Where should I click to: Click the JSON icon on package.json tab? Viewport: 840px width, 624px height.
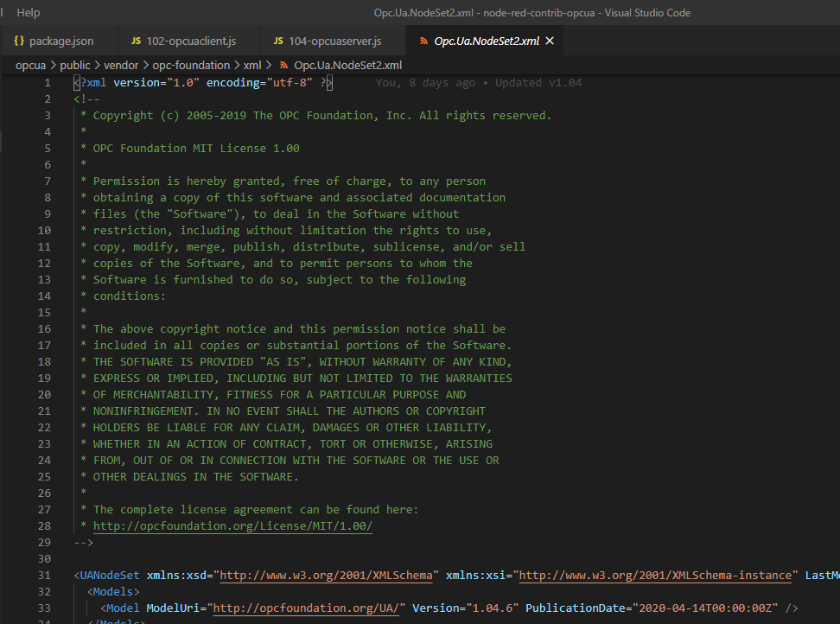18,40
